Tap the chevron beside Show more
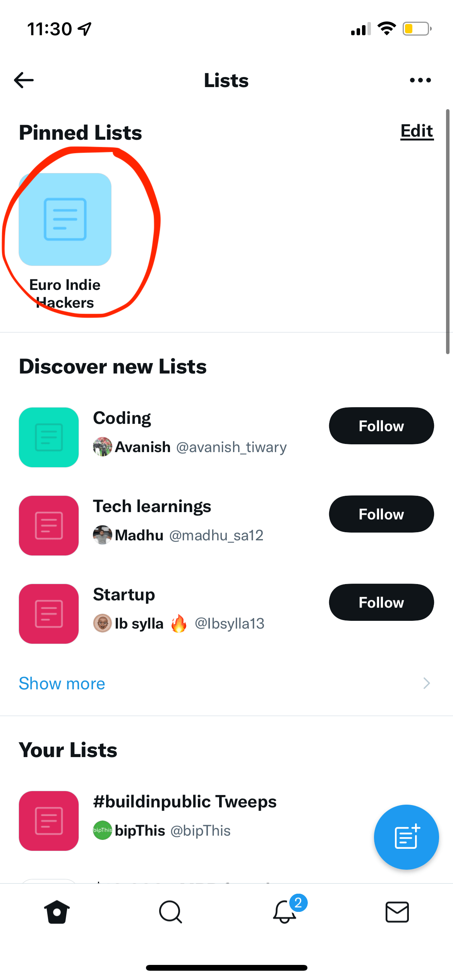This screenshot has width=453, height=980. coord(427,683)
